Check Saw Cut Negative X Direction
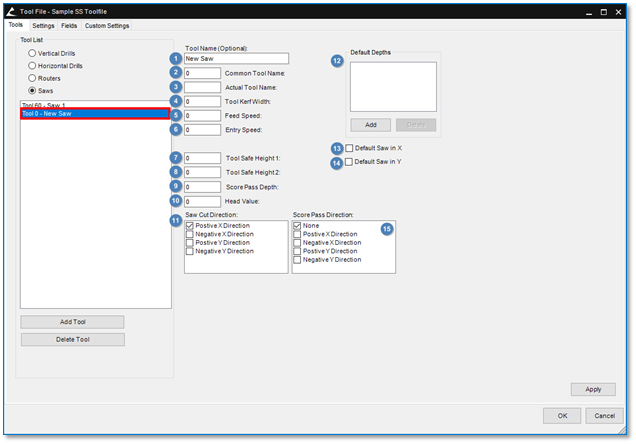The image size is (636, 444). coord(190,234)
